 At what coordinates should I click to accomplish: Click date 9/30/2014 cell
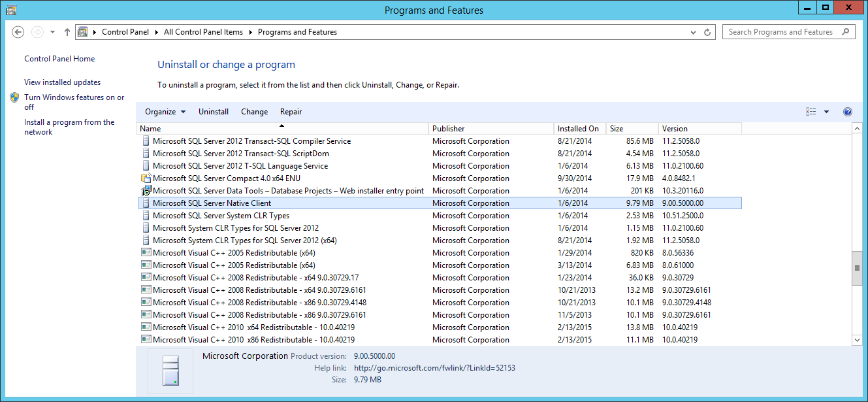[x=575, y=178]
